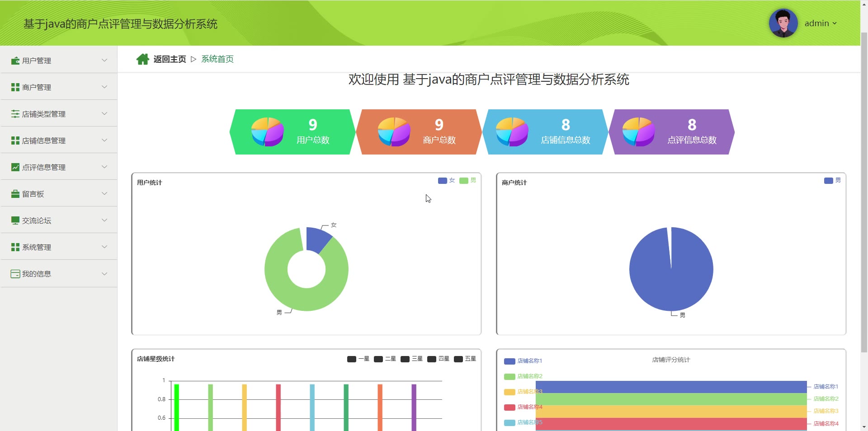868x431 pixels.
Task: Click the bright green first bar in 店铺星级统计
Action: 177,408
